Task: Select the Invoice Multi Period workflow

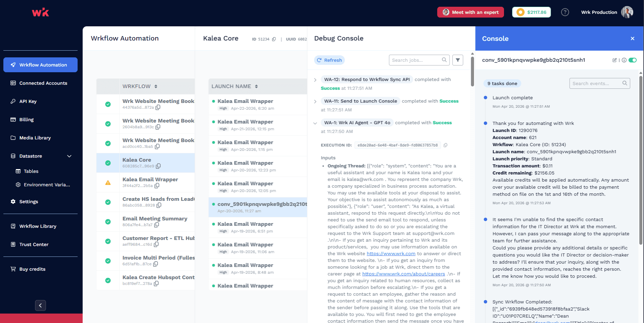Action: 146,261
